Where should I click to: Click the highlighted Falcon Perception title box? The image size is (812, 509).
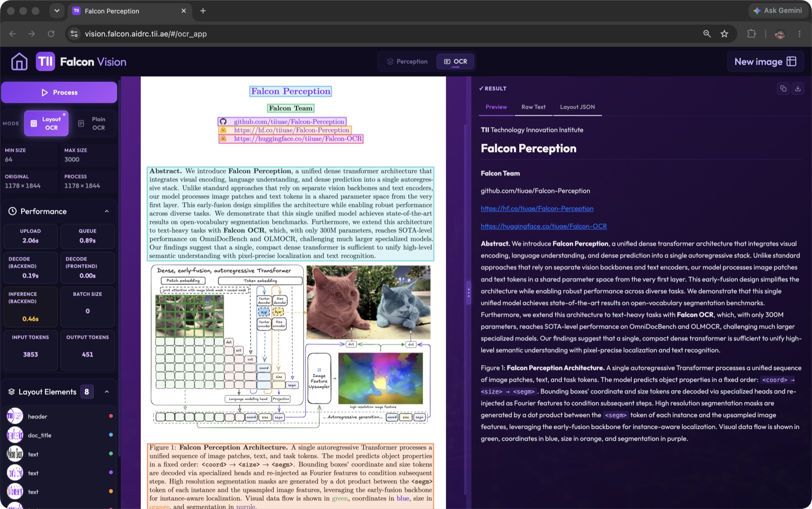tap(291, 92)
